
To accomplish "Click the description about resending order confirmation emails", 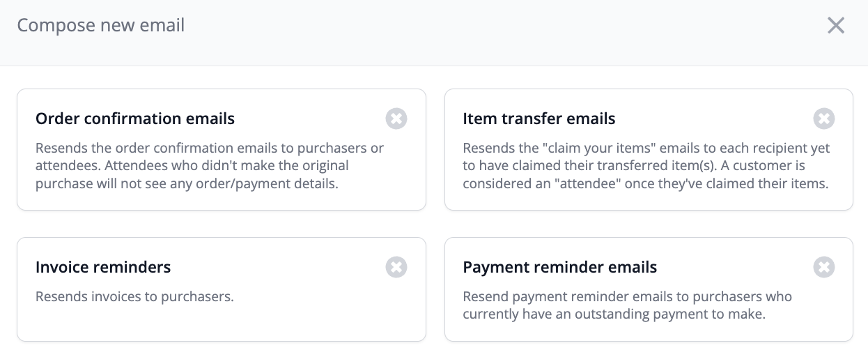I will 209,167.
